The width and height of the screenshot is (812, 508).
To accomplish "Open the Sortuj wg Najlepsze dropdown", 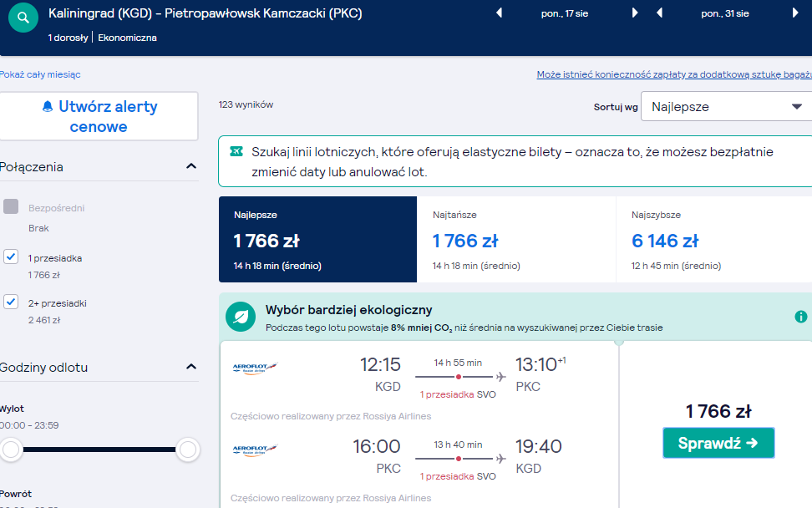I will click(x=727, y=107).
